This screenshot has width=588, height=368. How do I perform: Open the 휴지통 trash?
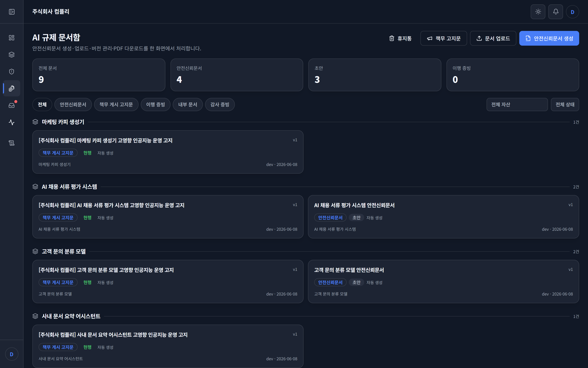[x=400, y=38]
